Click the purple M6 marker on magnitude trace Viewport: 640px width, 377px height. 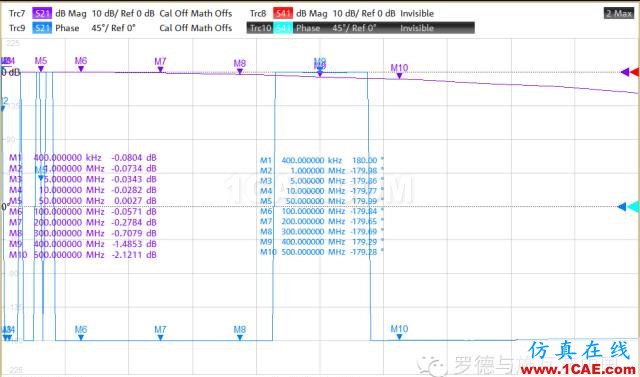(81, 69)
